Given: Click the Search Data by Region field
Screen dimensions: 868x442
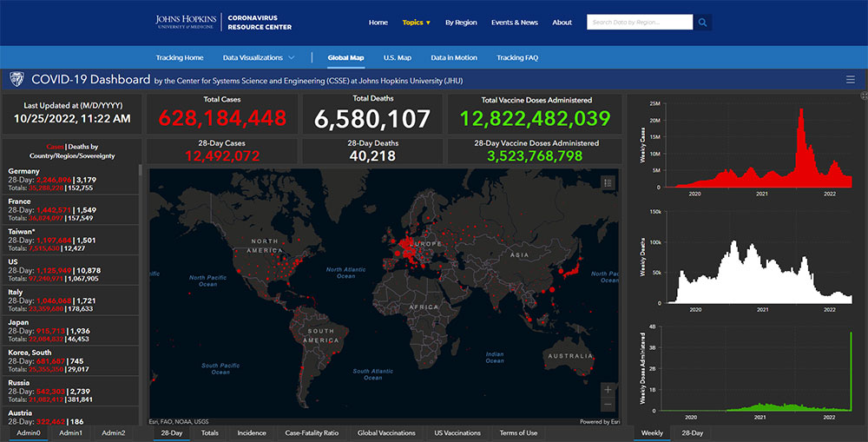Looking at the screenshot, I should pyautogui.click(x=639, y=23).
